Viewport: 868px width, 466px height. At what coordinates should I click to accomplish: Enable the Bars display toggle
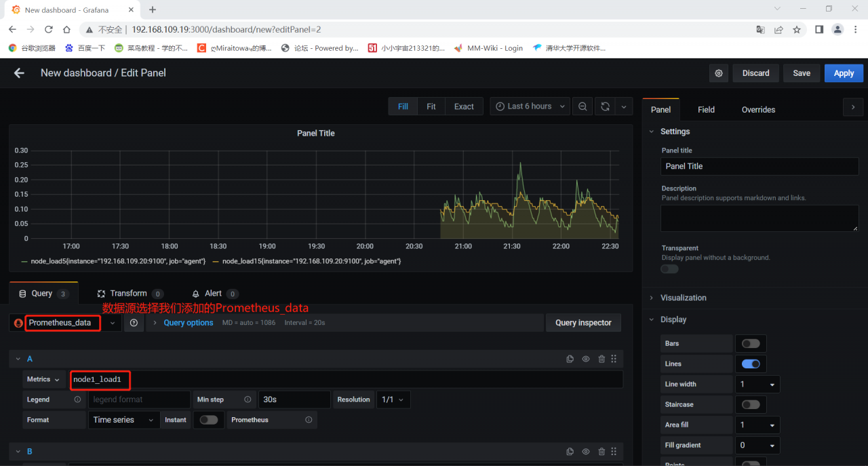pyautogui.click(x=751, y=343)
